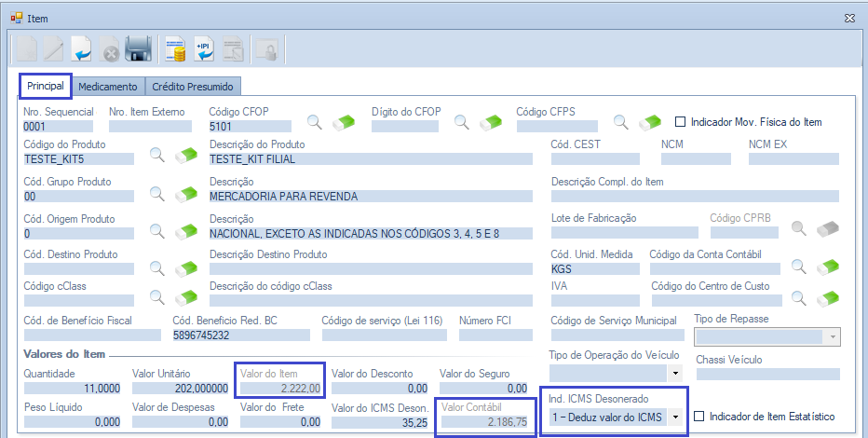Open search magnifier for Código do Produto
Screen dimensions: 868x438
coord(157,155)
